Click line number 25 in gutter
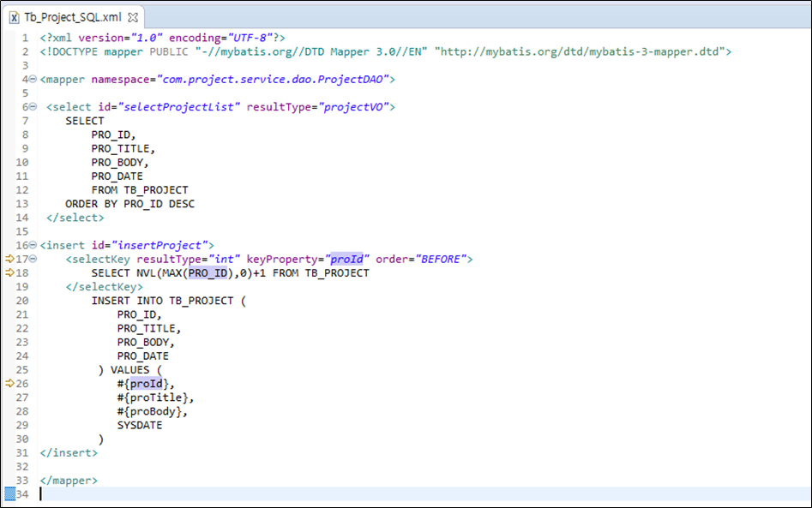This screenshot has width=812, height=508. [21, 370]
